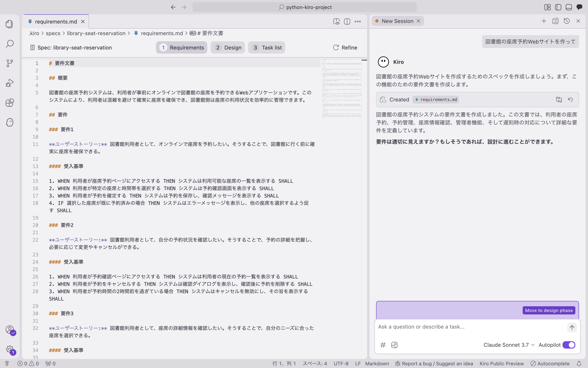Switch to the Requirements spec tab
The width and height of the screenshot is (588, 368).
coord(182,47)
